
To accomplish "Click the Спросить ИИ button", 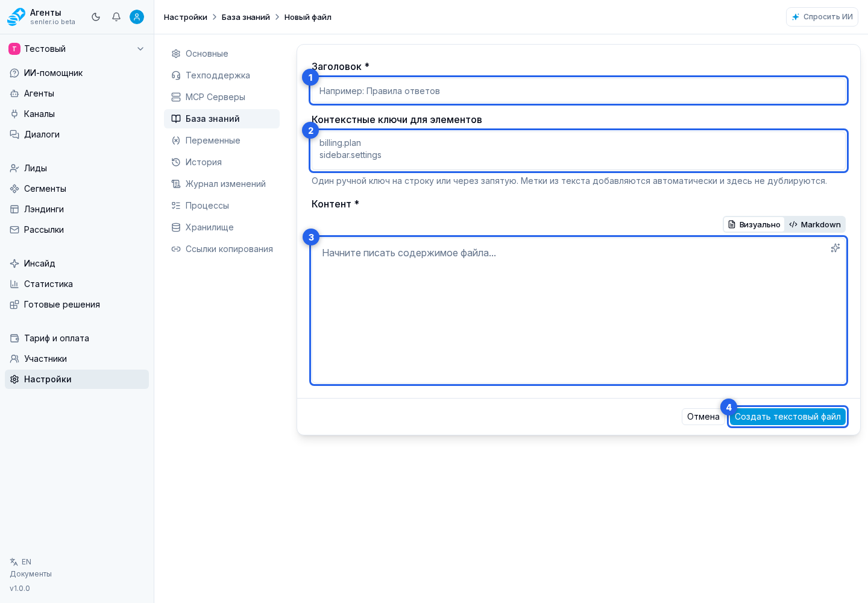I will tap(822, 17).
